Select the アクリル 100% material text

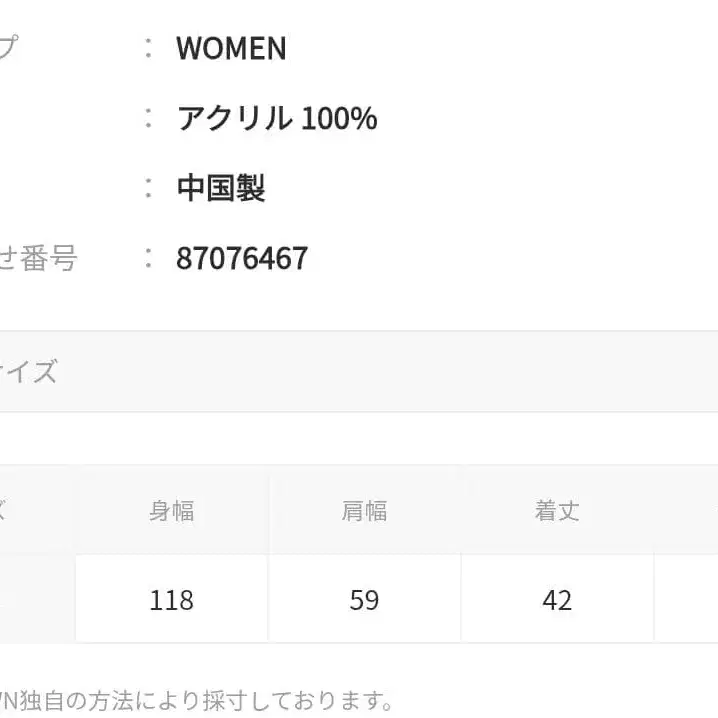276,119
